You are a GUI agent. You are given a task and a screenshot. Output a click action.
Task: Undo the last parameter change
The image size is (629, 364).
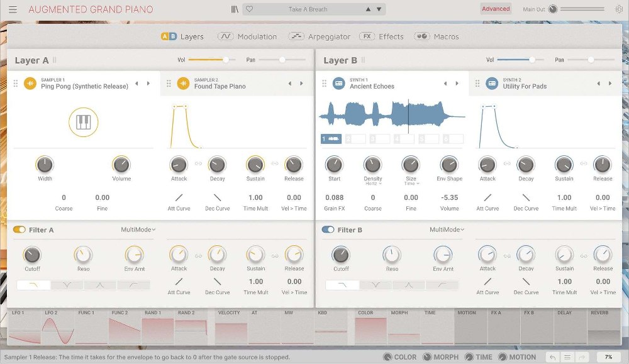[x=552, y=356]
